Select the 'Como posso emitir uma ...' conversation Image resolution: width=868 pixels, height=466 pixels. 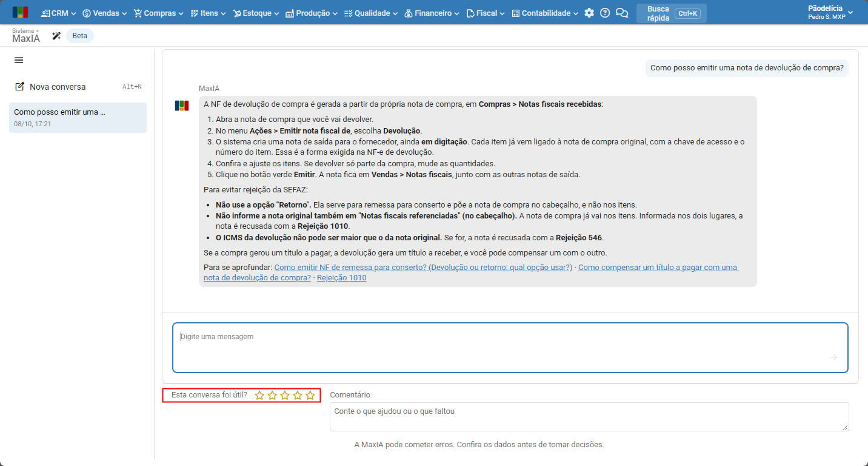(78, 118)
